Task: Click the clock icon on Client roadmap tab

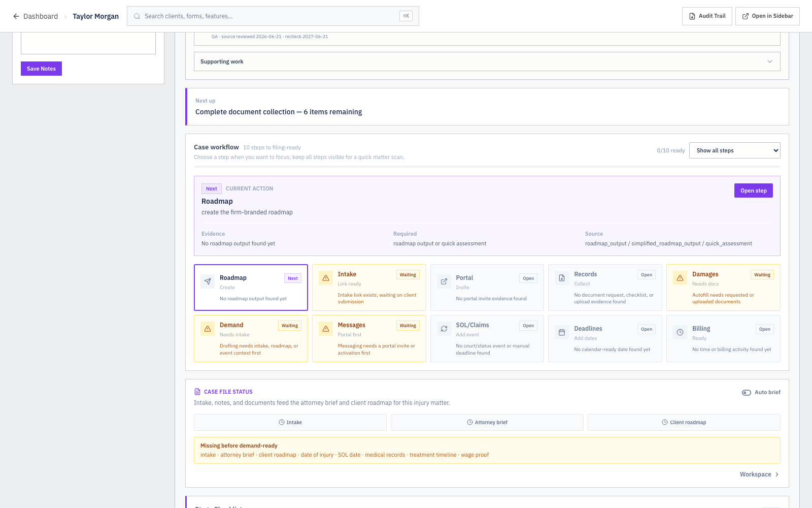Action: click(x=665, y=422)
